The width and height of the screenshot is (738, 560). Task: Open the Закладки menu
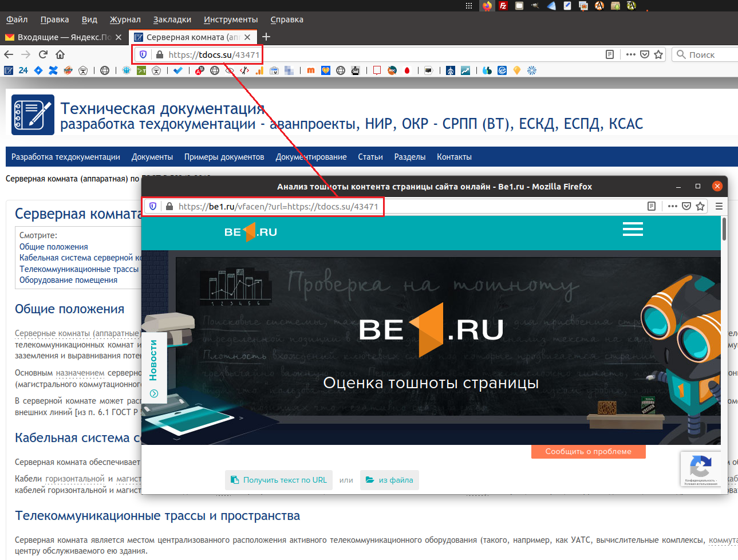point(172,19)
